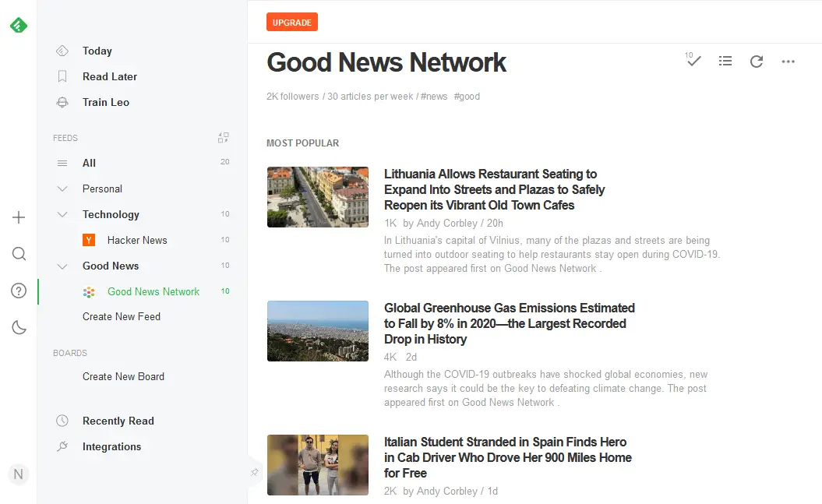The width and height of the screenshot is (822, 504).
Task: Mark all as read checkmark icon
Action: (693, 60)
